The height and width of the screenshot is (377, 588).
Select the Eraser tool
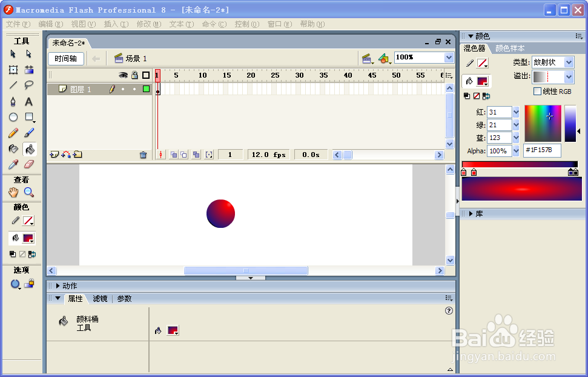(x=29, y=164)
